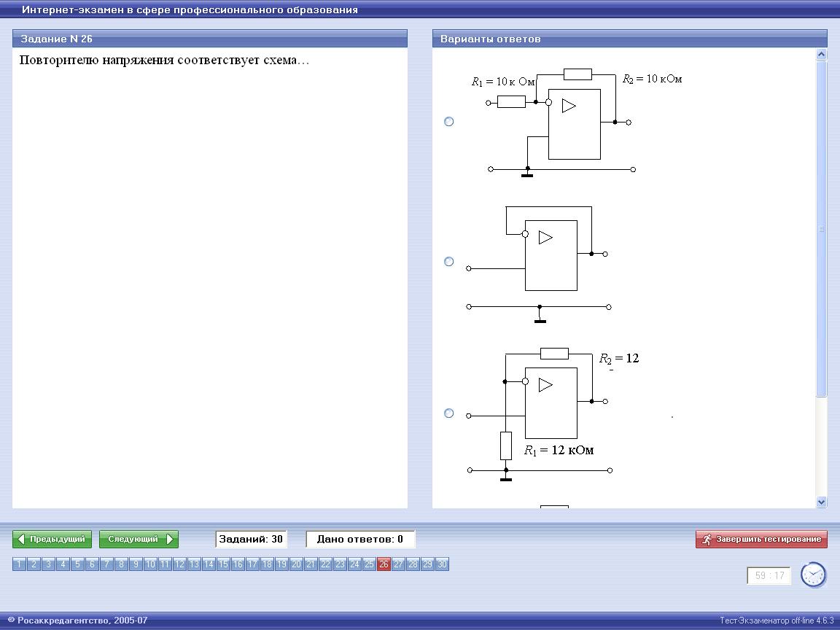Screen dimensions: 840x630
Task: Jump to question 16
Action: (238, 564)
